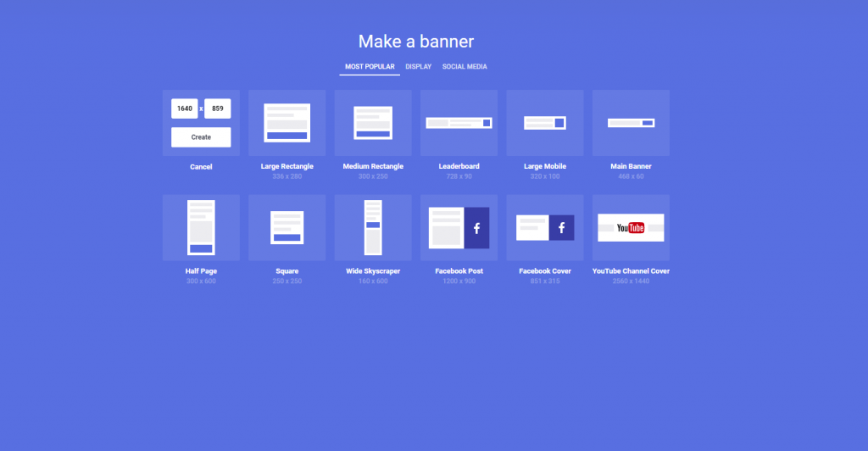The image size is (868, 451).
Task: Click the custom height field showing 859
Action: [x=218, y=109]
